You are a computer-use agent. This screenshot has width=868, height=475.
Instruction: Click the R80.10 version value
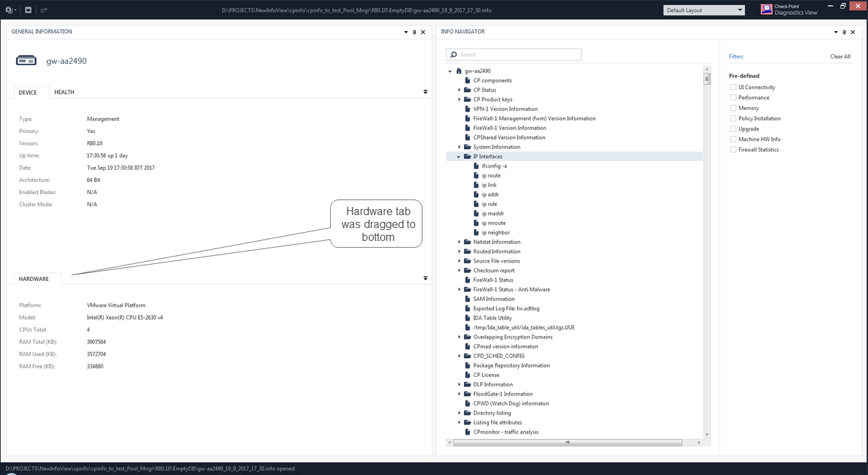[x=94, y=143]
